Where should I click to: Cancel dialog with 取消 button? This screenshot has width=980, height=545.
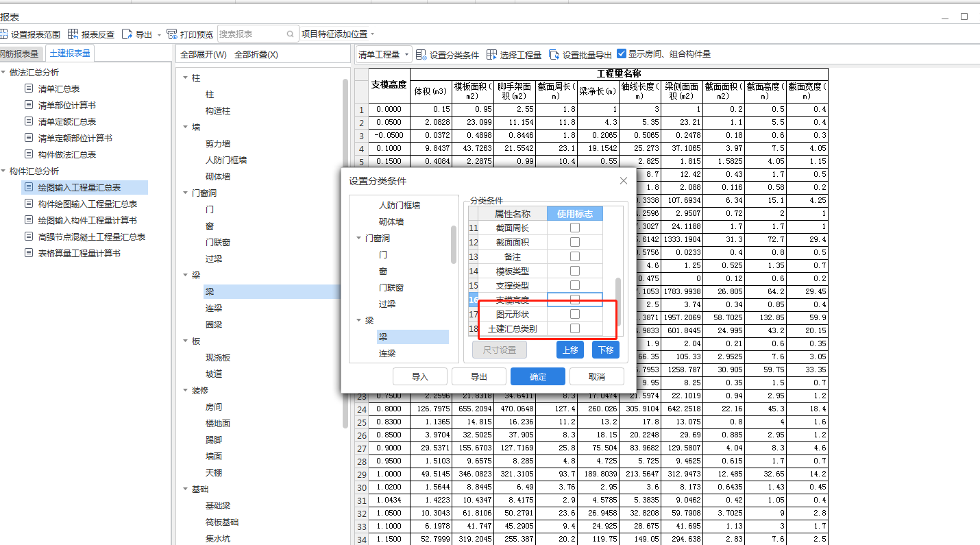(x=597, y=376)
